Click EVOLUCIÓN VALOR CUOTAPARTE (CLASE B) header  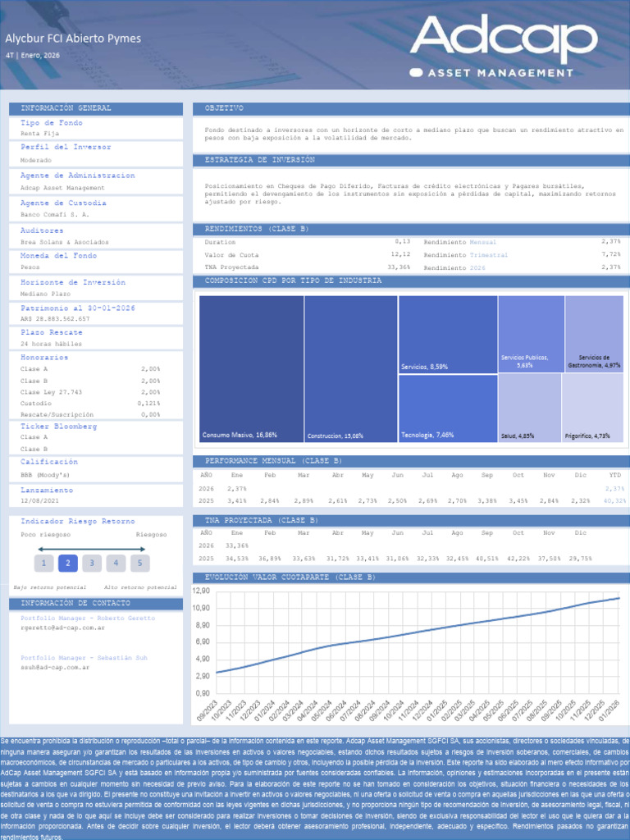[x=412, y=577]
